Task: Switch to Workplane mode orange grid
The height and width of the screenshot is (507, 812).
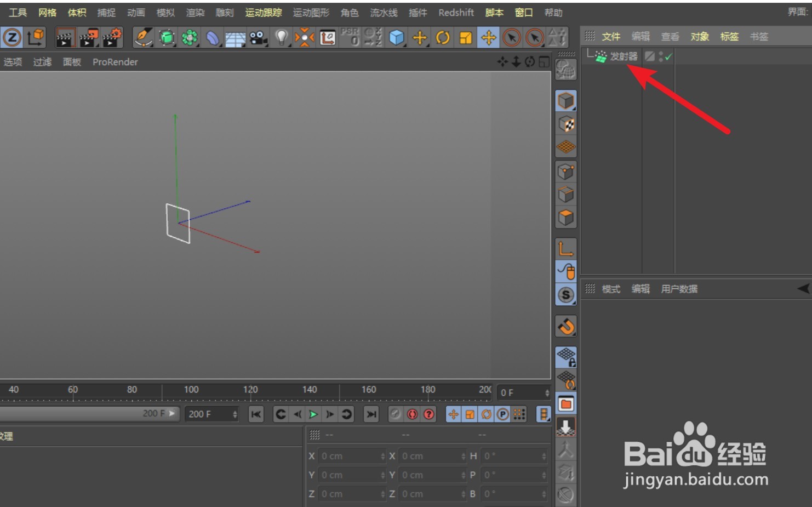Action: [x=566, y=147]
